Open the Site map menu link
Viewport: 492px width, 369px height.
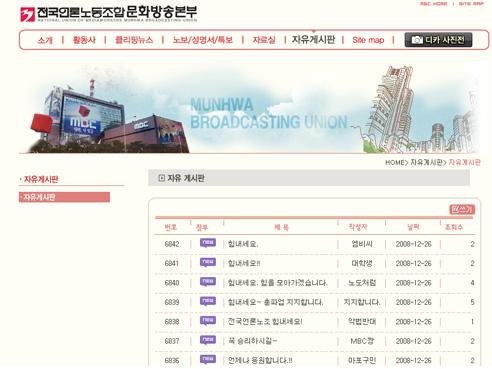pyautogui.click(x=368, y=40)
